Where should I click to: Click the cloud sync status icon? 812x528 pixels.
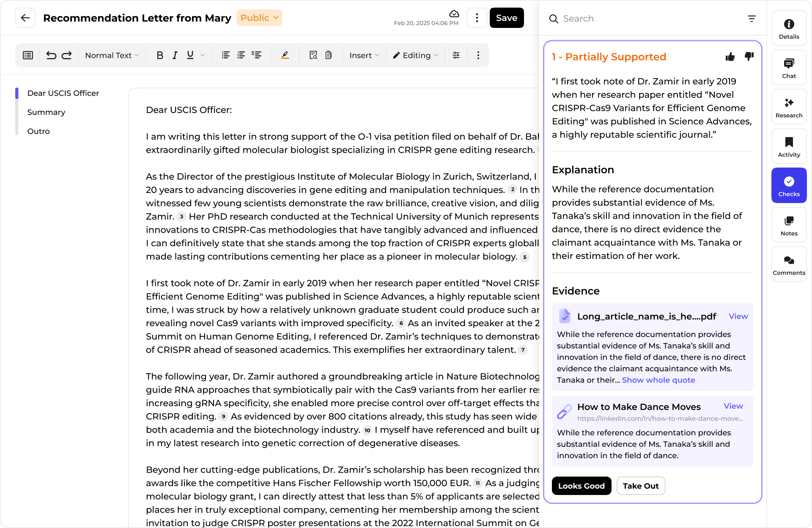454,14
